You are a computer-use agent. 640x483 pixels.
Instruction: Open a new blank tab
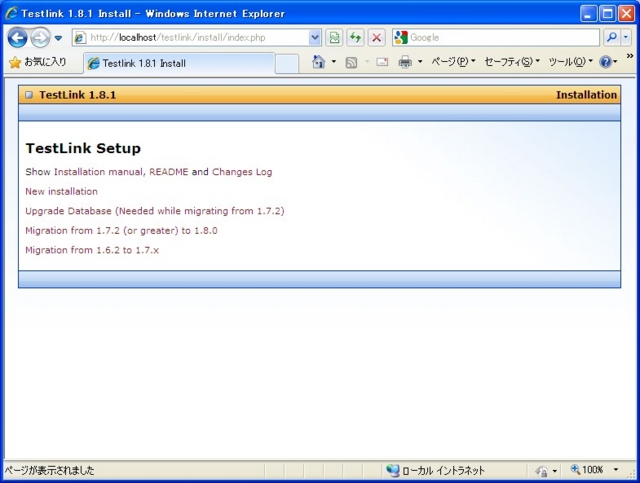tap(287, 64)
